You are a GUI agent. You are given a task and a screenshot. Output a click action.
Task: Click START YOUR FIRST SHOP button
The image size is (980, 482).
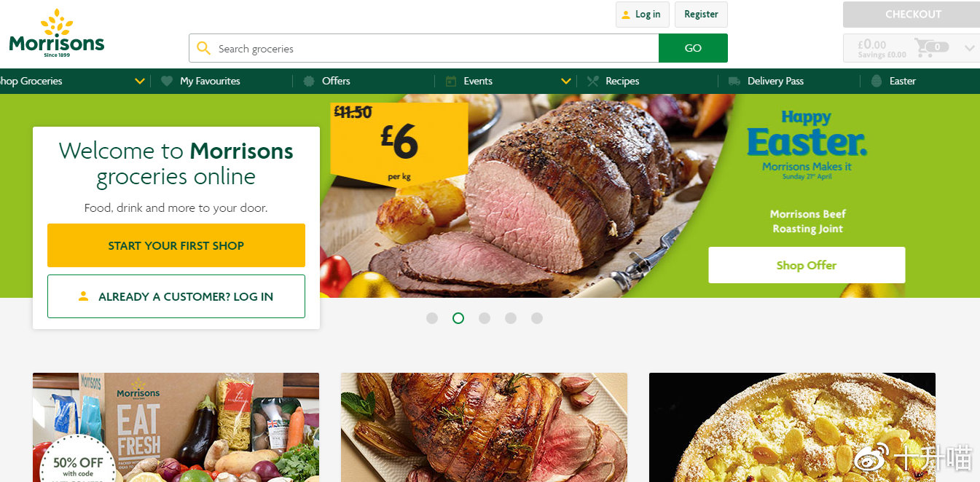click(176, 245)
